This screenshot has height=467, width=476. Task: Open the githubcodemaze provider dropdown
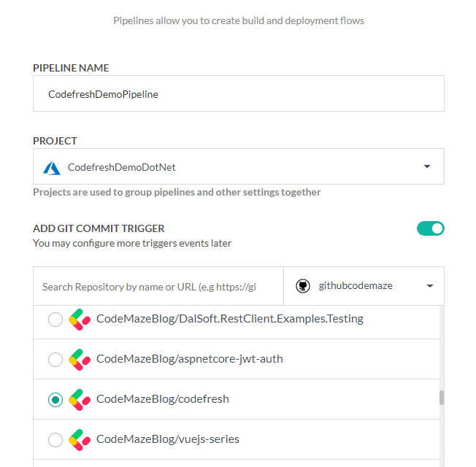429,286
